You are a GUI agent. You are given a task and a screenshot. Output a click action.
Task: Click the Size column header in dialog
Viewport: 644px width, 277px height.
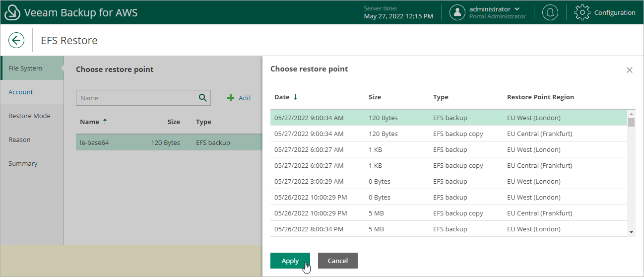(x=375, y=97)
